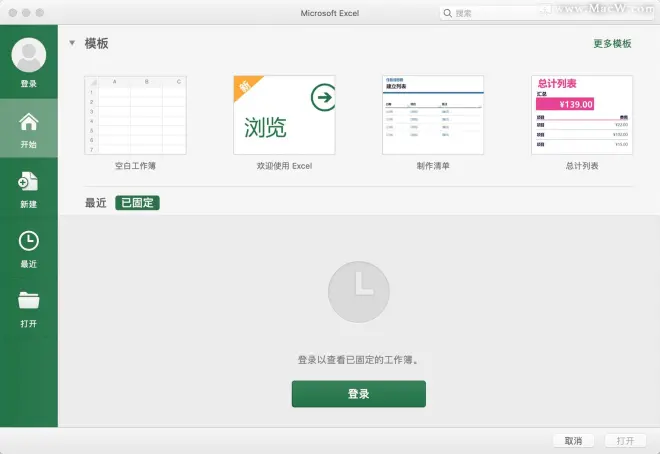660x454 pixels.
Task: Collapse the 模板 section disclosure triangle
Action: coord(72,43)
